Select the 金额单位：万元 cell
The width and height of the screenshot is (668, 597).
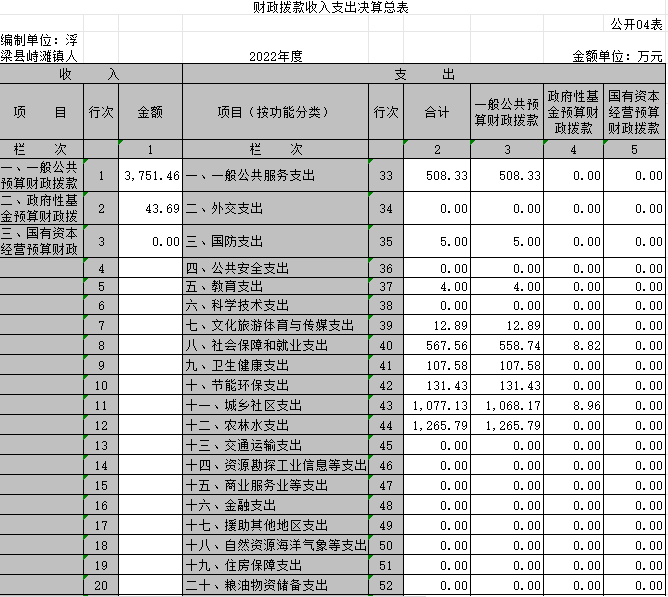pos(617,57)
